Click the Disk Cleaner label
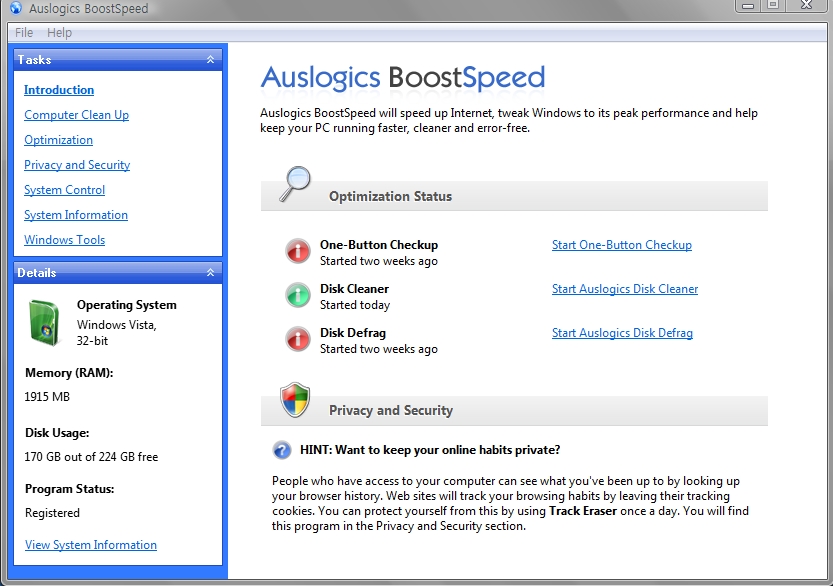Viewport: 833px width, 586px height. [x=354, y=289]
